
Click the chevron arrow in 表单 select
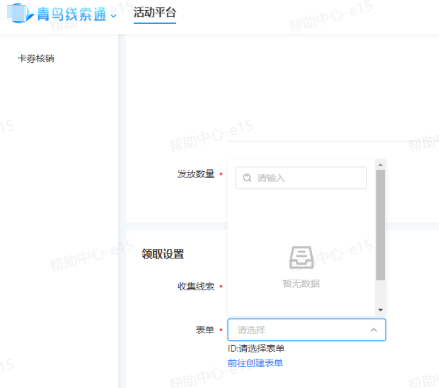[374, 330]
